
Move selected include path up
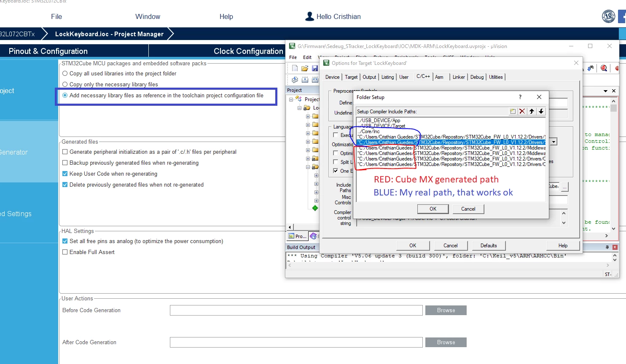click(532, 111)
